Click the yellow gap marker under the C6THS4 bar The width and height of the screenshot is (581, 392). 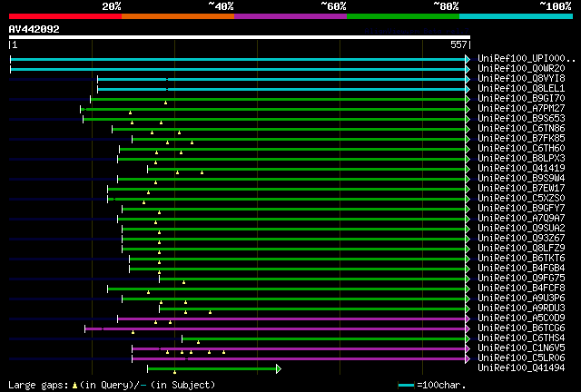pos(198,342)
